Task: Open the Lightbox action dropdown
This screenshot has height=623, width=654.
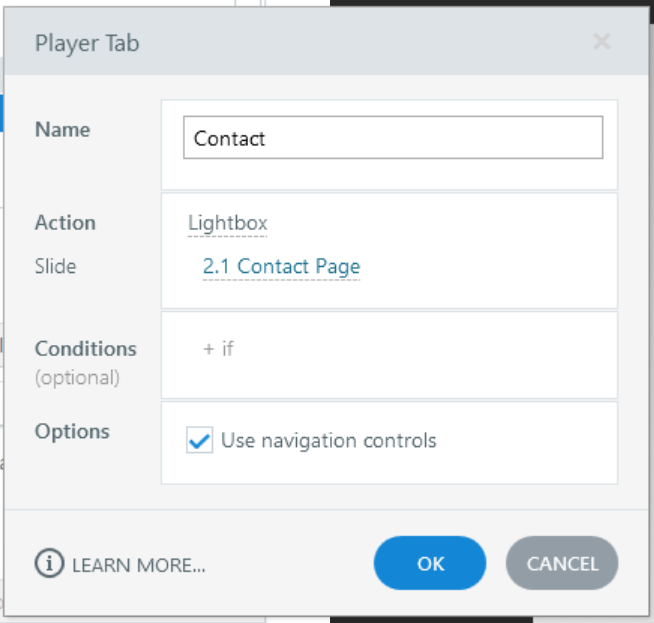Action: (x=228, y=223)
